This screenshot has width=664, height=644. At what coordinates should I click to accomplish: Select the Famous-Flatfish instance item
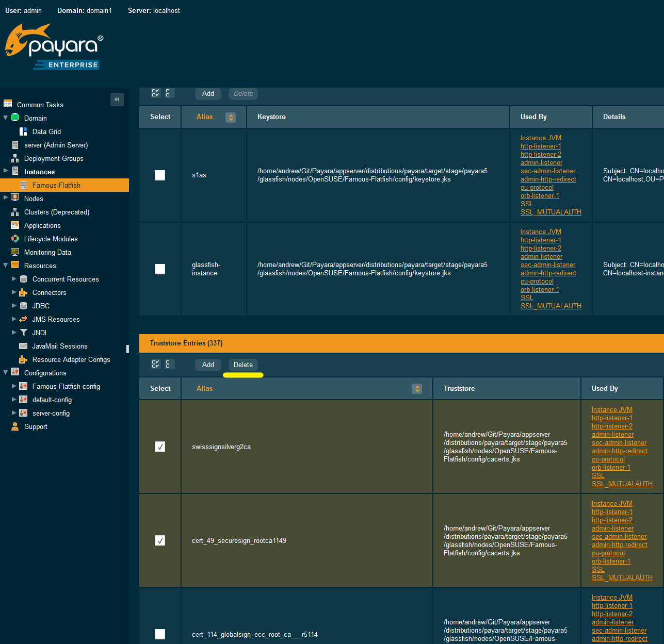[56, 185]
